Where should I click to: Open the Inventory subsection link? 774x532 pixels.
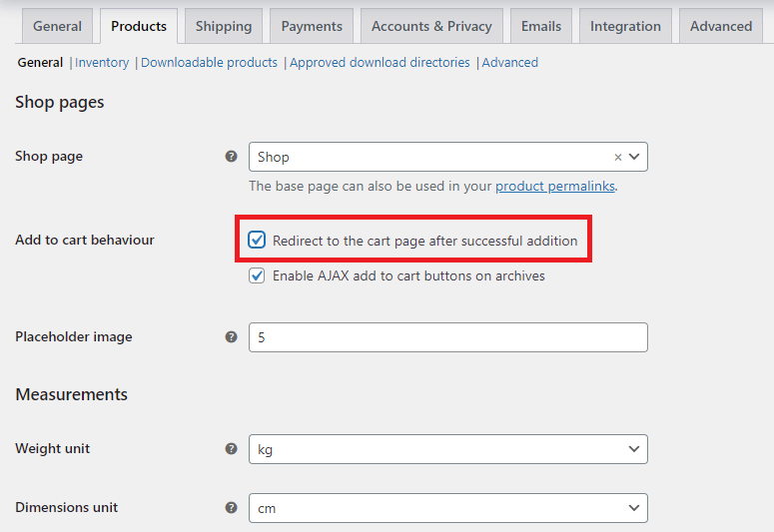[x=102, y=63]
